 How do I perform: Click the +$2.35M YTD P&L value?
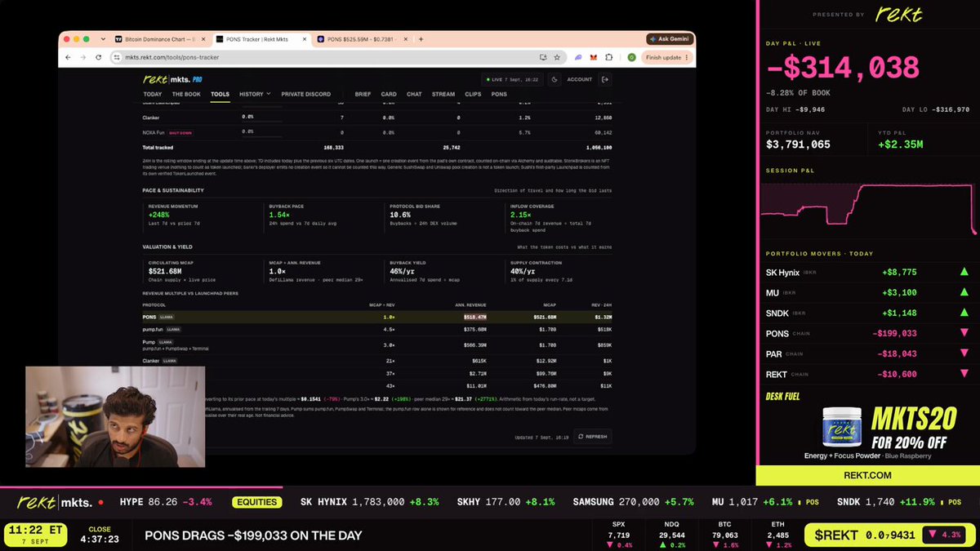(x=900, y=145)
